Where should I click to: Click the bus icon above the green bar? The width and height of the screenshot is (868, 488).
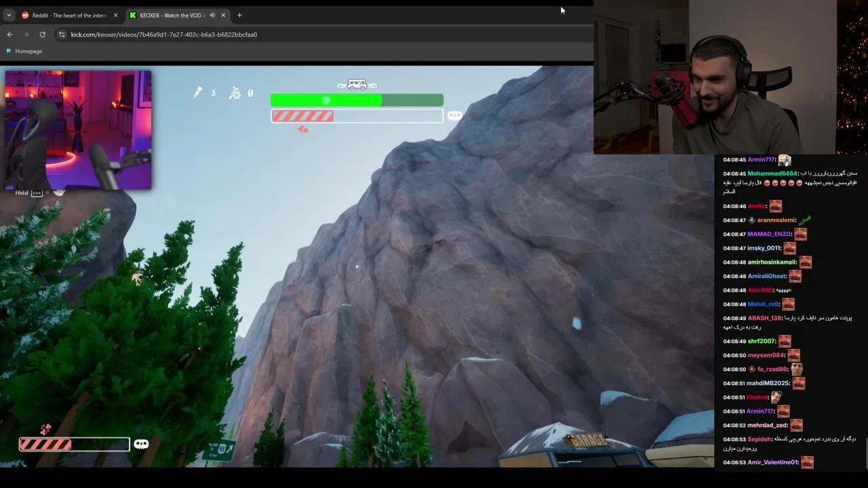tap(357, 85)
